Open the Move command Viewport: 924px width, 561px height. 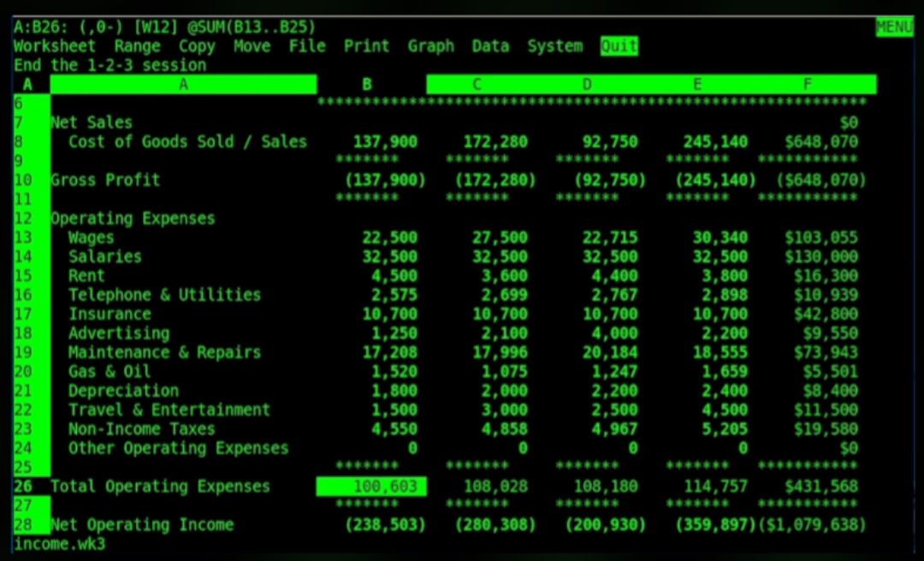point(252,46)
